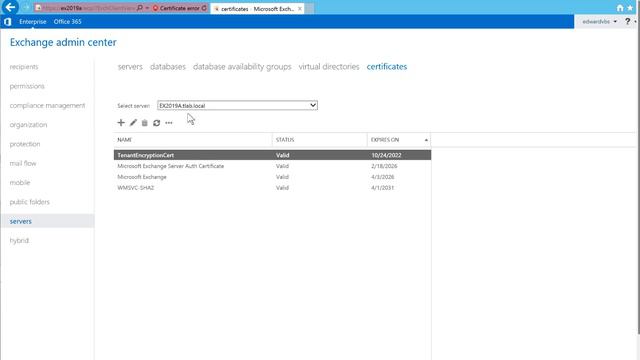Open compliance management section
Image resolution: width=640 pixels, height=360 pixels.
[x=47, y=105]
